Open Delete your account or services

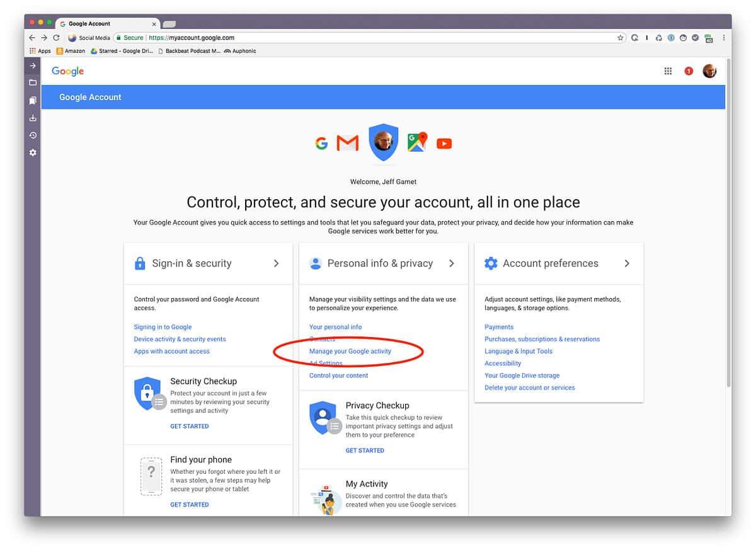pyautogui.click(x=530, y=387)
